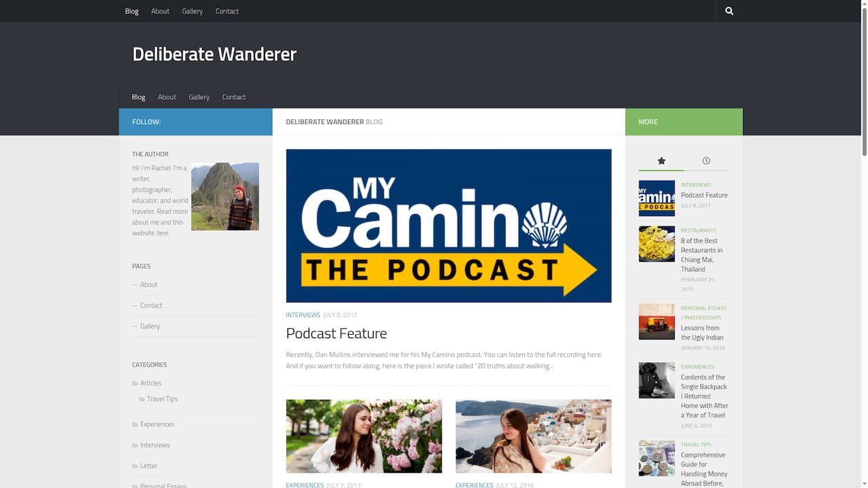Click INTERVIEWS tag above Podcast Feature title

[x=303, y=315]
